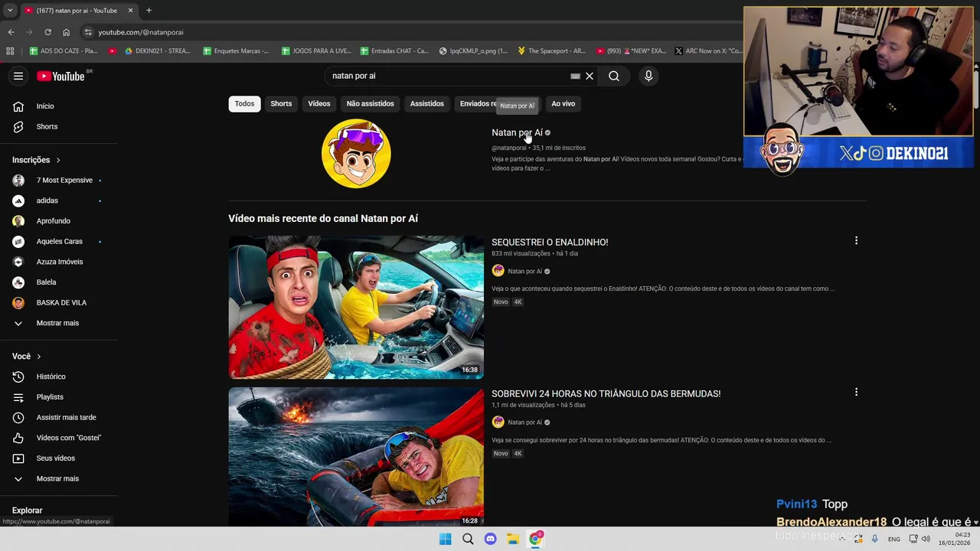Reload the page
This screenshot has width=980, height=551.
tap(47, 32)
